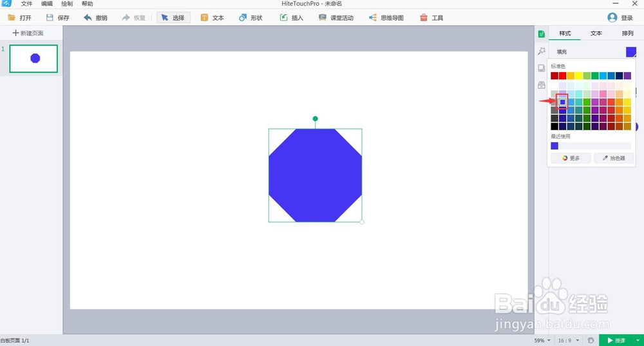Pick the navy standard color
The height and width of the screenshot is (346, 644).
click(619, 75)
